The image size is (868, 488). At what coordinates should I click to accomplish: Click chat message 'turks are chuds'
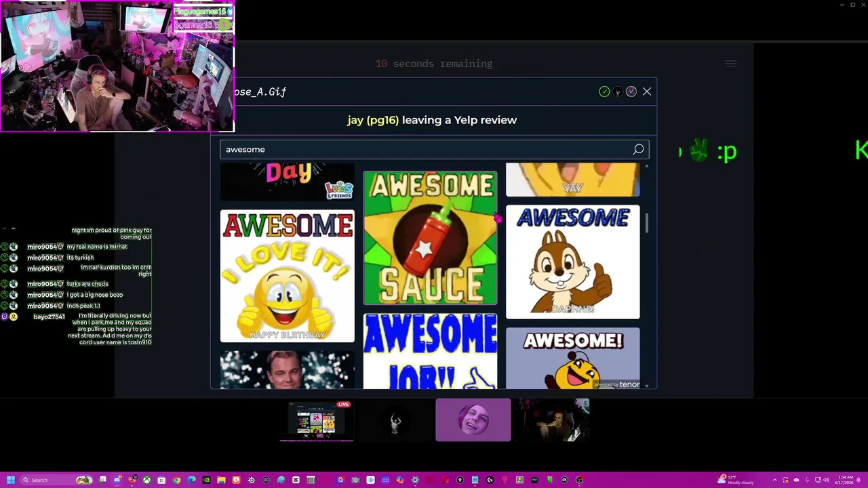87,284
